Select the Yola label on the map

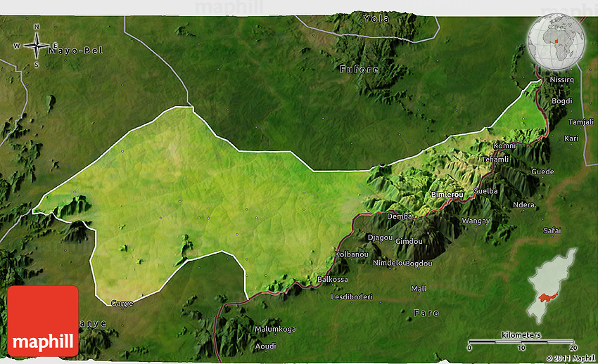pyautogui.click(x=376, y=19)
